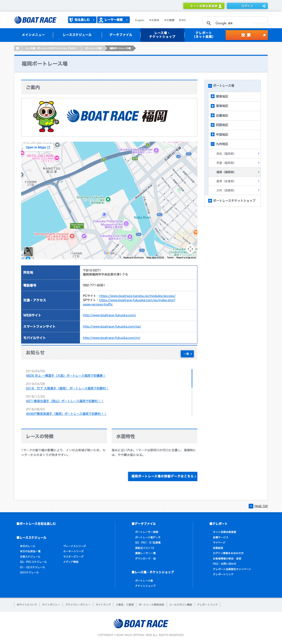The width and height of the screenshot is (282, 644).
Task: Click the お知らせ 一覧 button
Action: (187, 354)
